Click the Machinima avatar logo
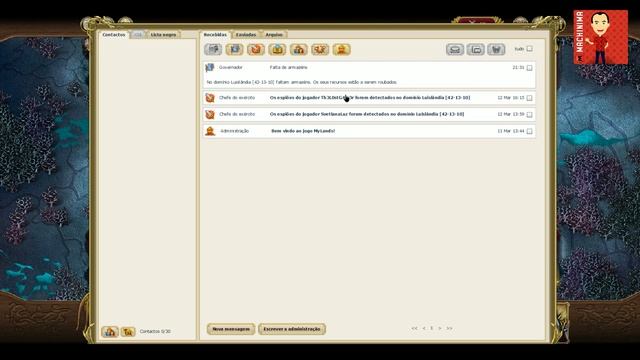Image resolution: width=640 pixels, height=360 pixels. (x=600, y=37)
